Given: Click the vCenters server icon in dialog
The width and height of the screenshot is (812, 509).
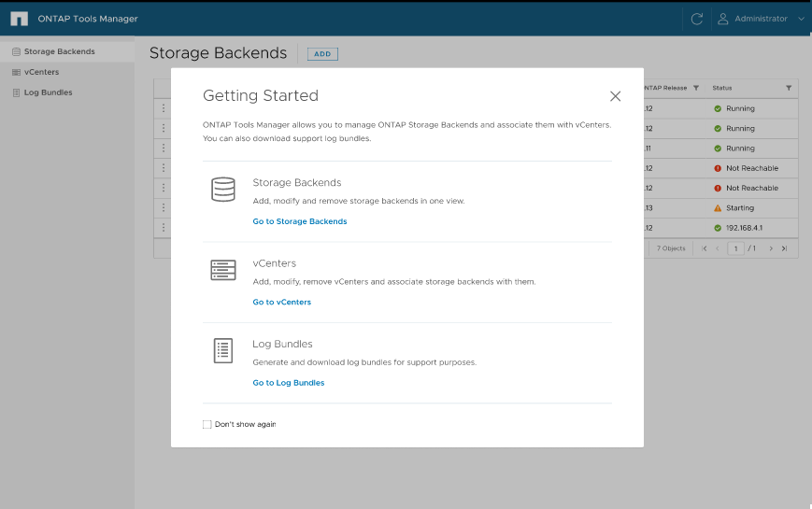Looking at the screenshot, I should tap(222, 271).
